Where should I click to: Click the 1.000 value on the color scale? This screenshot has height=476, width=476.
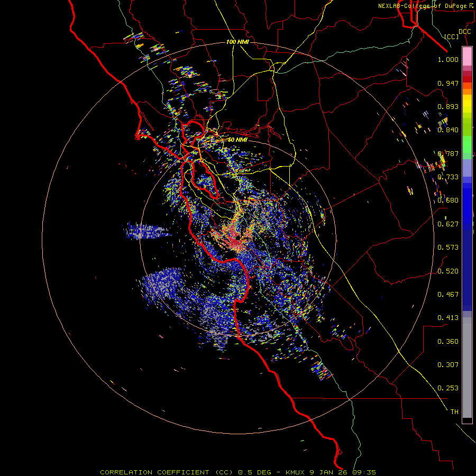click(x=448, y=59)
